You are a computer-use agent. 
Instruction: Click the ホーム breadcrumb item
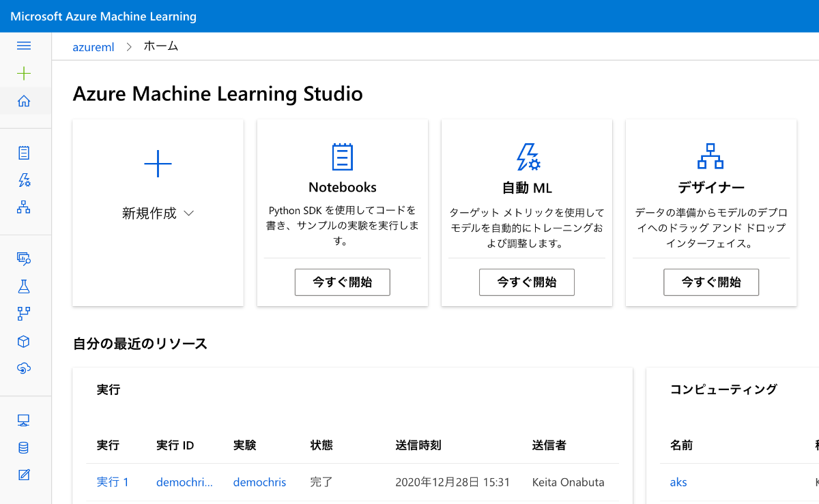point(161,46)
